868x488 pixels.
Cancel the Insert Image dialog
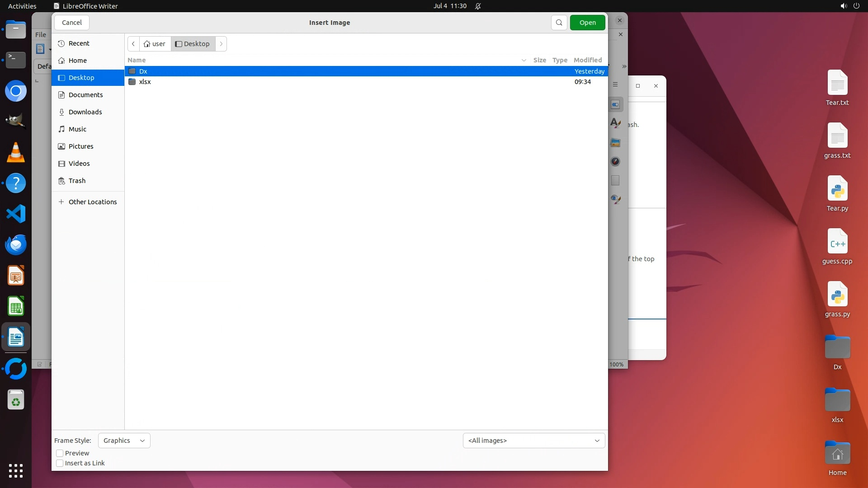pos(71,23)
